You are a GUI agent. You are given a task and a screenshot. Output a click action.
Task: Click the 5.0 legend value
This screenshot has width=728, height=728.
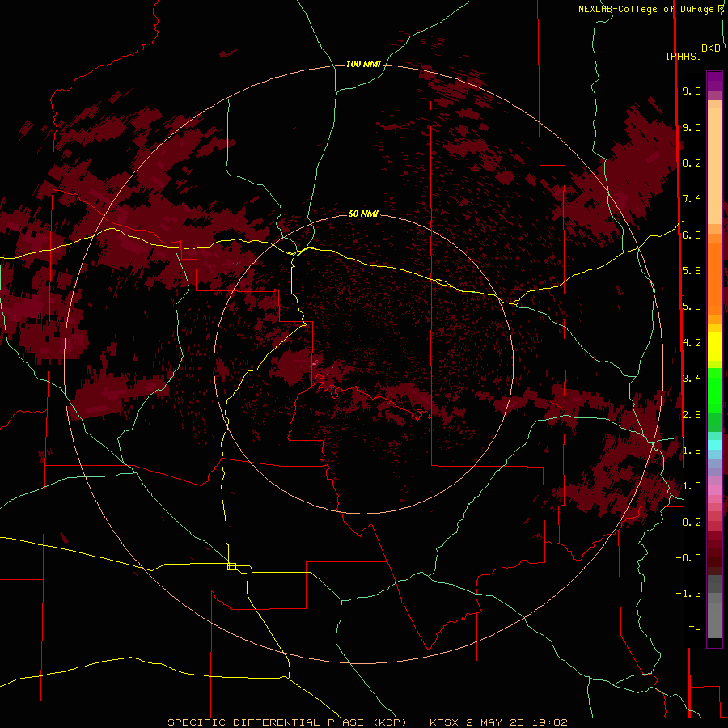pos(692,307)
